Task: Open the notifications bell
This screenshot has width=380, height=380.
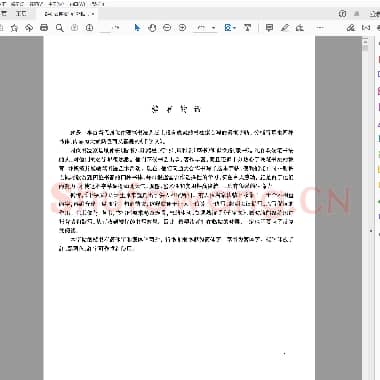Action: [x=357, y=14]
